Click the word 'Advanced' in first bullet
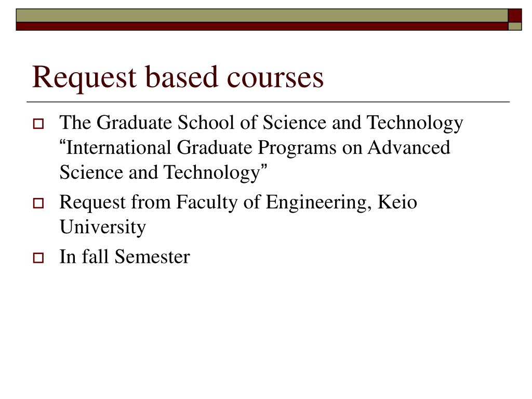This screenshot has width=532, height=399. click(x=409, y=148)
